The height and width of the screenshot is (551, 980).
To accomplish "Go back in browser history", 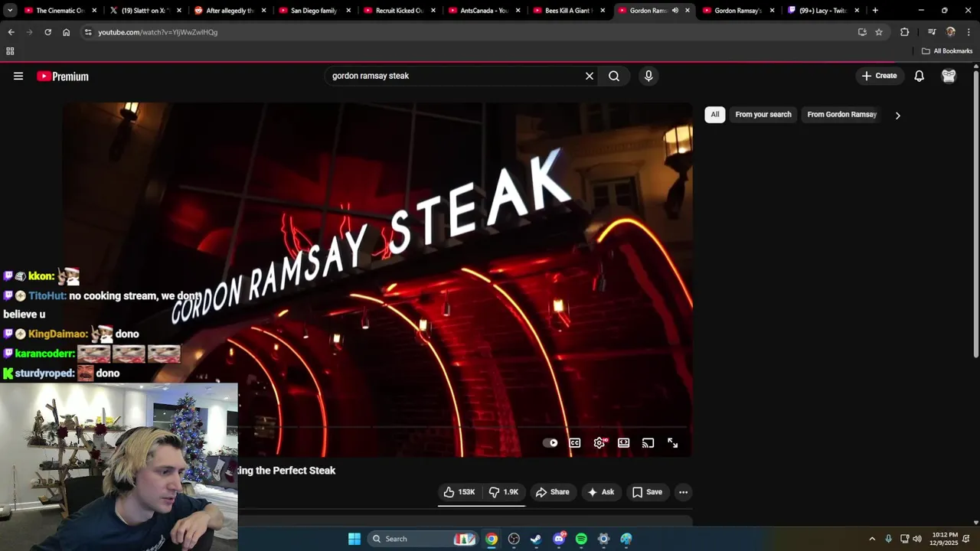I will (x=11, y=32).
